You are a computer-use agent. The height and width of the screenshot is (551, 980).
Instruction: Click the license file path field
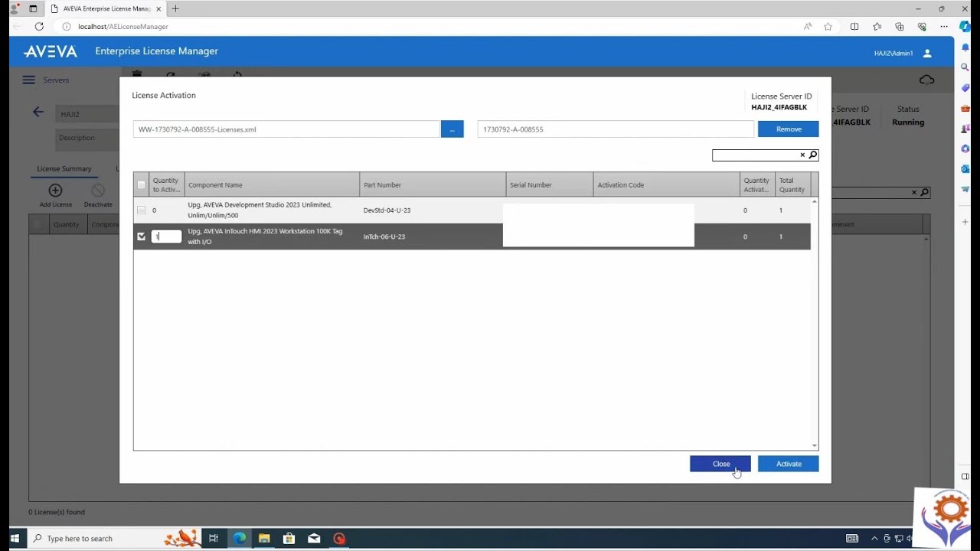pos(286,129)
